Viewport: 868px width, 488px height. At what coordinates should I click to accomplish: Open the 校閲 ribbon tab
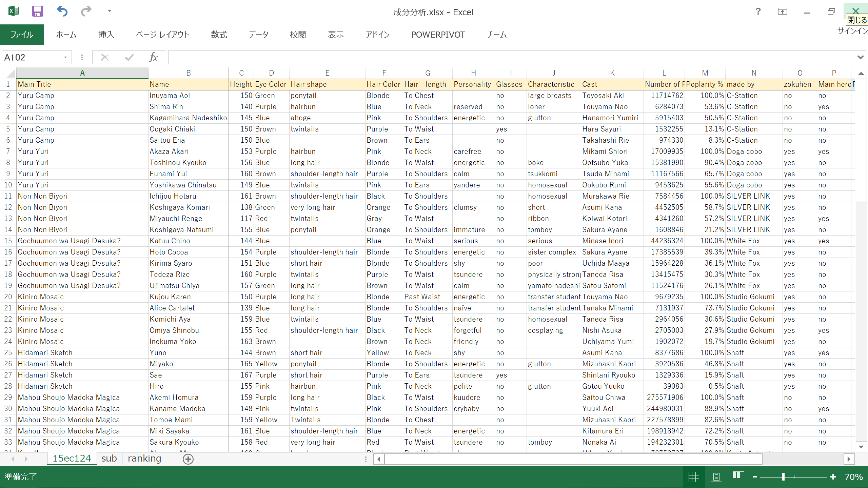[298, 35]
